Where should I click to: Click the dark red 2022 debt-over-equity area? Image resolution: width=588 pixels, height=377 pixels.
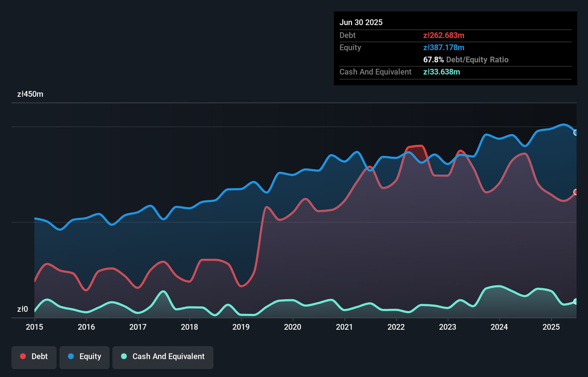click(418, 152)
